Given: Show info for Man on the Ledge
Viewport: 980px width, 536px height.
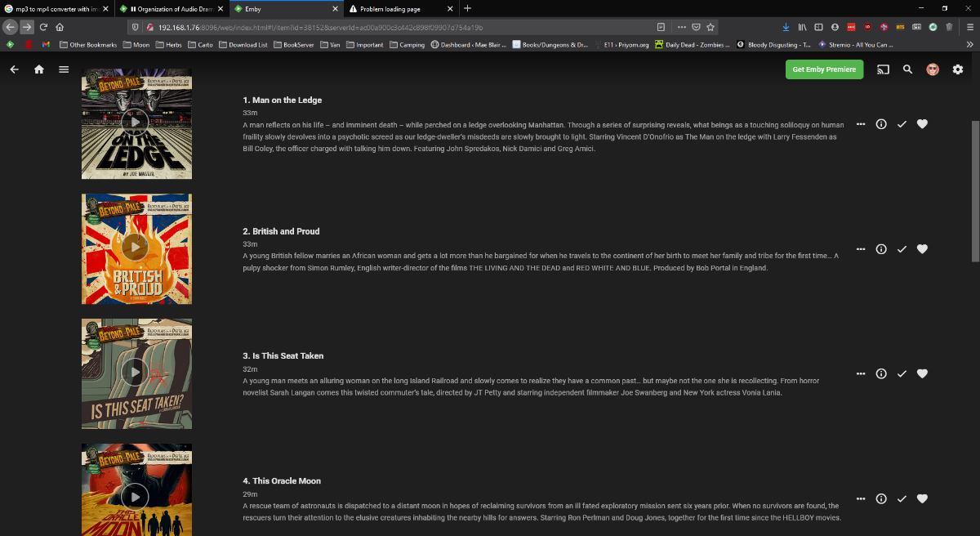Looking at the screenshot, I should 881,124.
